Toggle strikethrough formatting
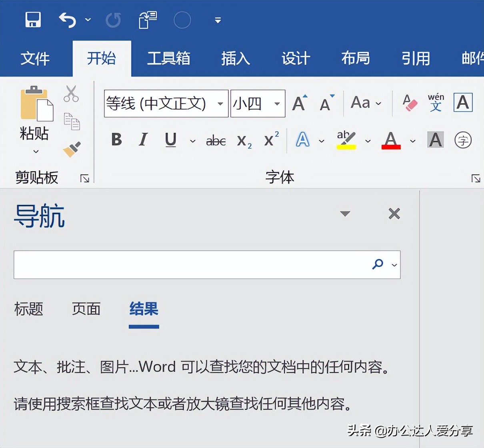Screen dimensions: 484x448 (216, 140)
